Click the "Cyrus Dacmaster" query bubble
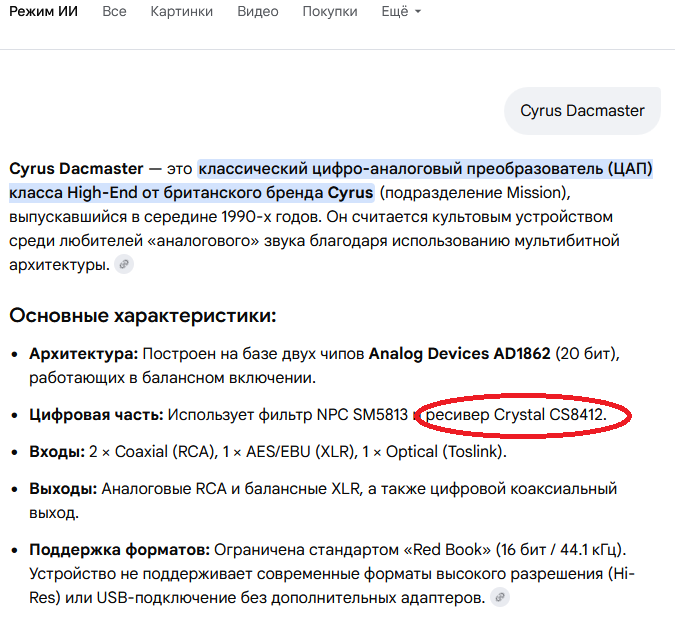This screenshot has width=675, height=621. pos(582,110)
